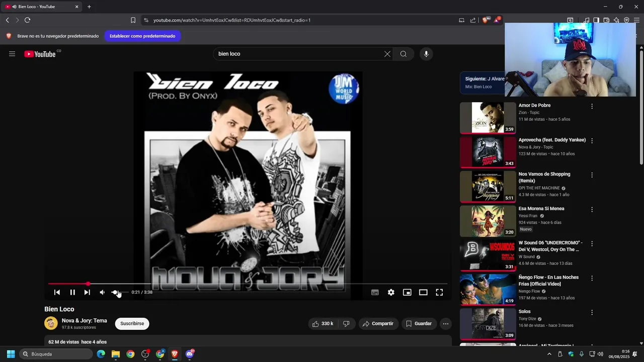Mute the video with speaker icon
The image size is (644, 362).
click(x=102, y=292)
